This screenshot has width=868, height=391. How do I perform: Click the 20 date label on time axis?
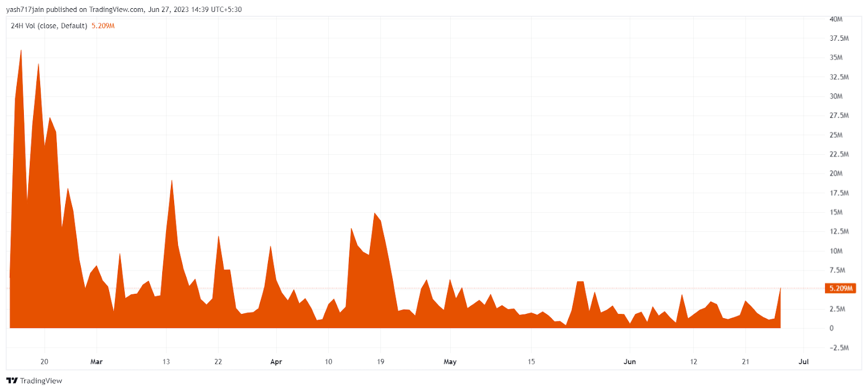click(44, 362)
